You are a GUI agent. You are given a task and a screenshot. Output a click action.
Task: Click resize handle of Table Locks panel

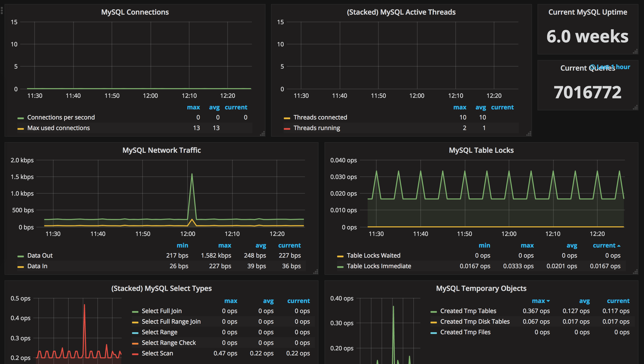pos(635,272)
